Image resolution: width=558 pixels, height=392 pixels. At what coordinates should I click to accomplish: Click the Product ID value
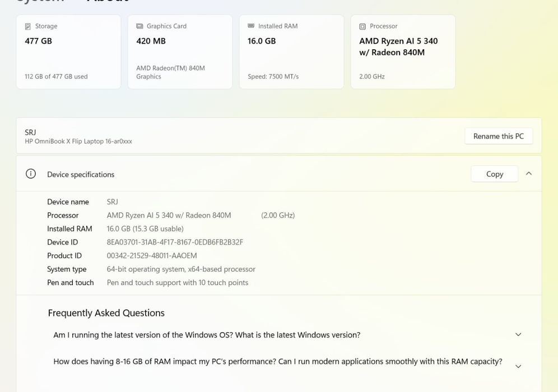pos(152,256)
